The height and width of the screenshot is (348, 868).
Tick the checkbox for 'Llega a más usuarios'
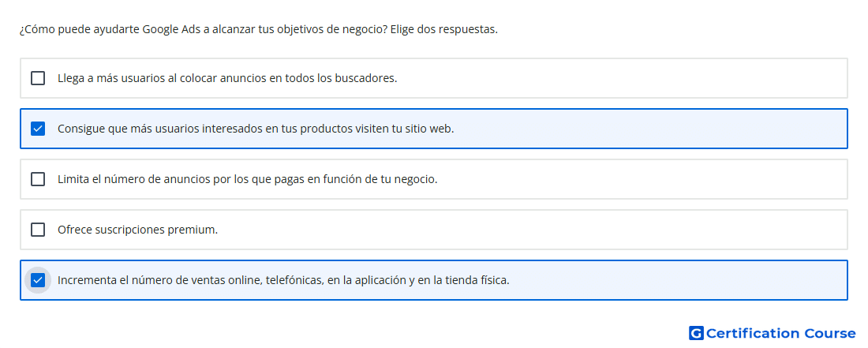[38, 78]
